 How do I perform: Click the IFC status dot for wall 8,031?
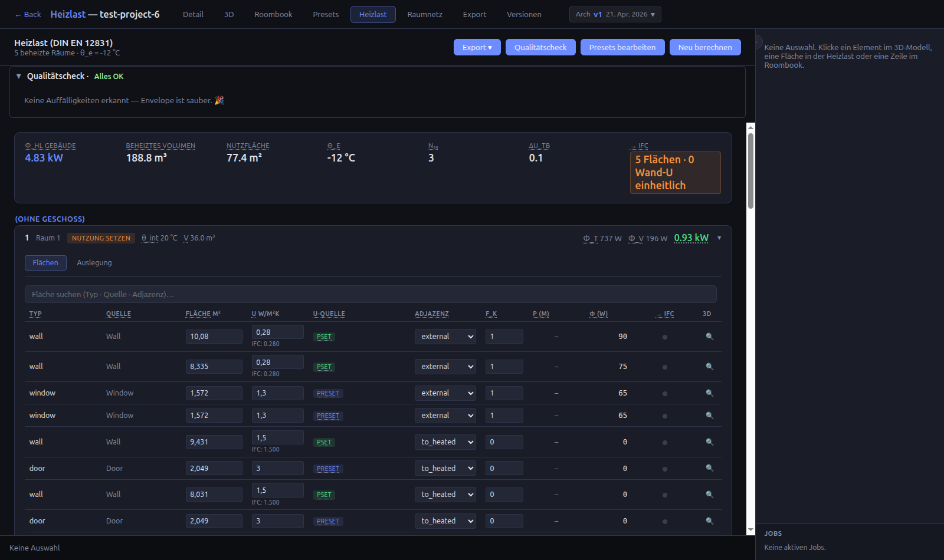tap(665, 495)
